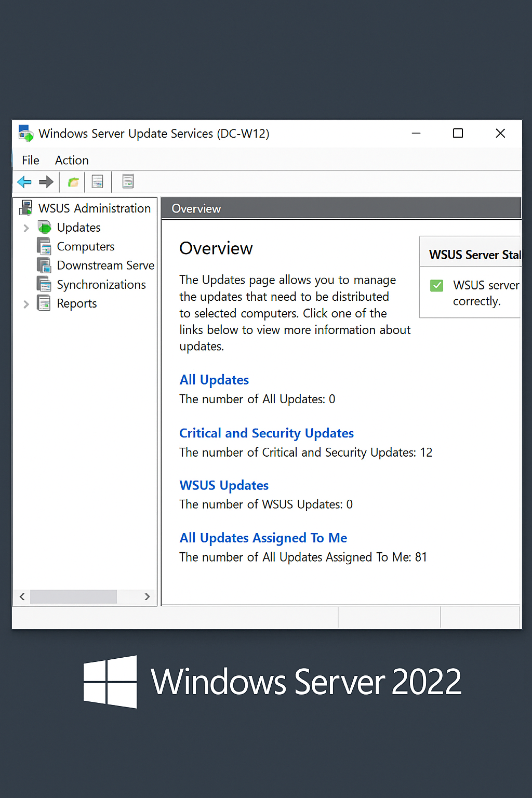The height and width of the screenshot is (798, 532).
Task: Select the Downstream Servers tree item
Action: 105,265
